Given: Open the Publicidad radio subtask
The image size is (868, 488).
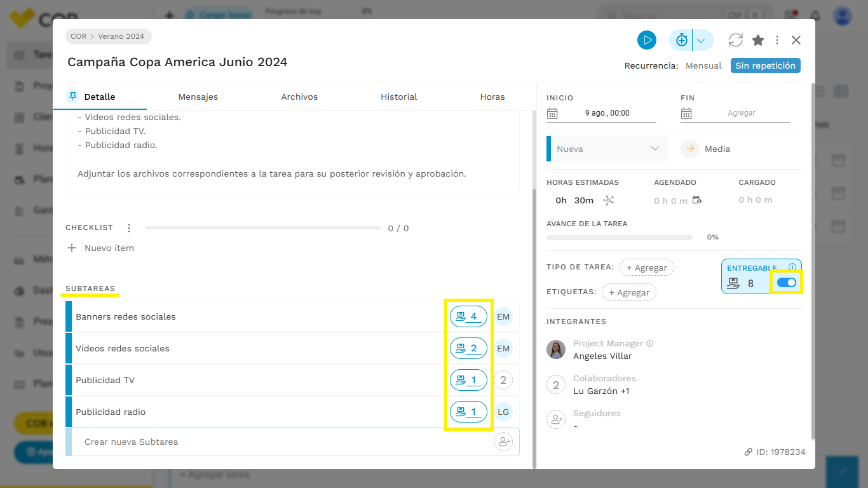Looking at the screenshot, I should pos(111,412).
